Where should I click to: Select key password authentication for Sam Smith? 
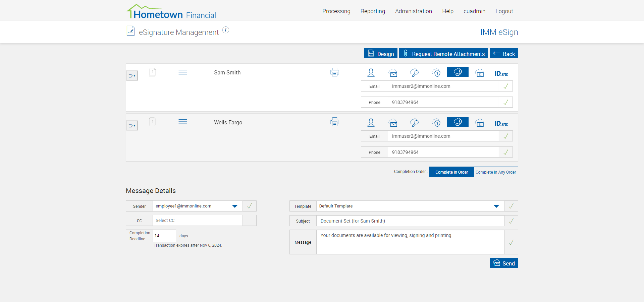(x=415, y=73)
